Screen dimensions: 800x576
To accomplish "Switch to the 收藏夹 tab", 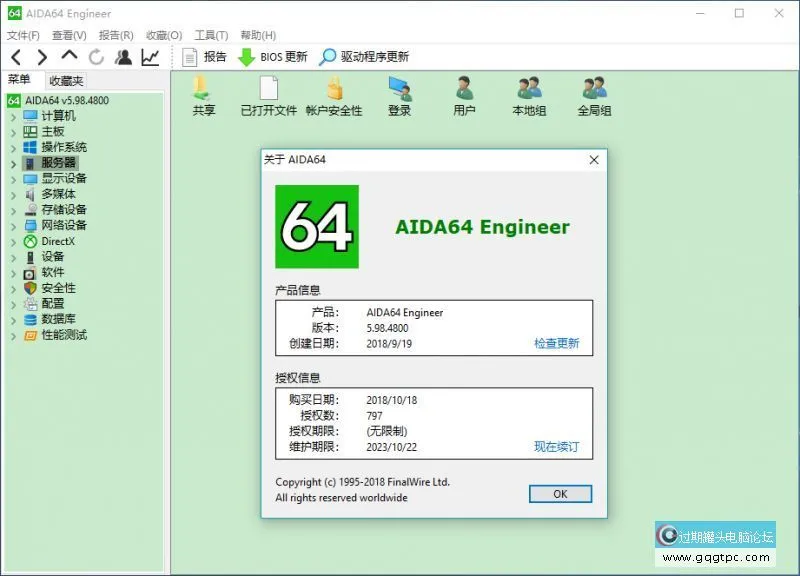I will coord(66,80).
